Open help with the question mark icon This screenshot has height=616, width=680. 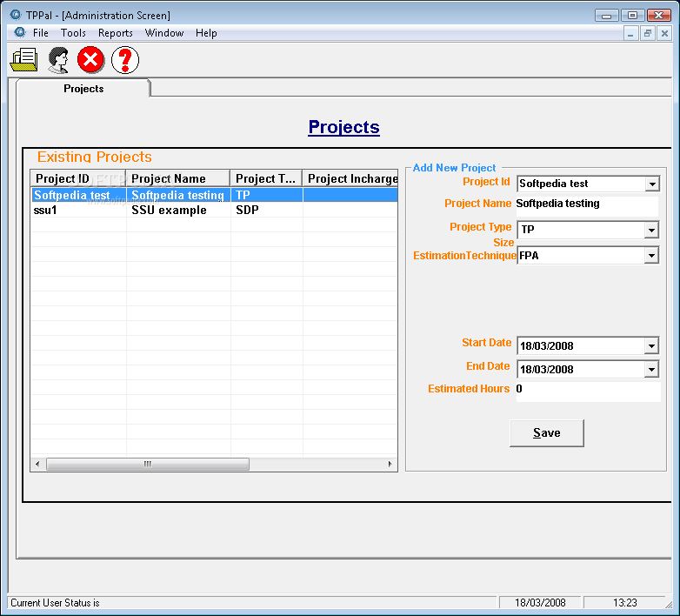pos(125,60)
